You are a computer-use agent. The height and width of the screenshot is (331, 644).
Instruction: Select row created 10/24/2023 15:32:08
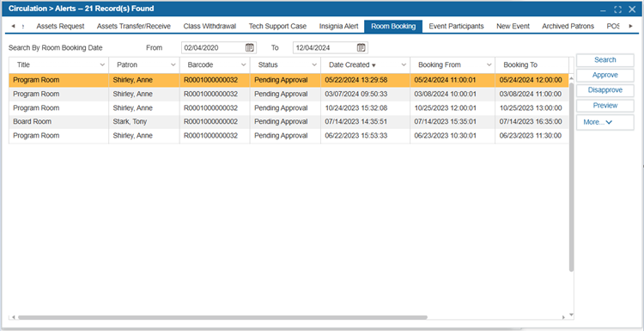[289, 108]
